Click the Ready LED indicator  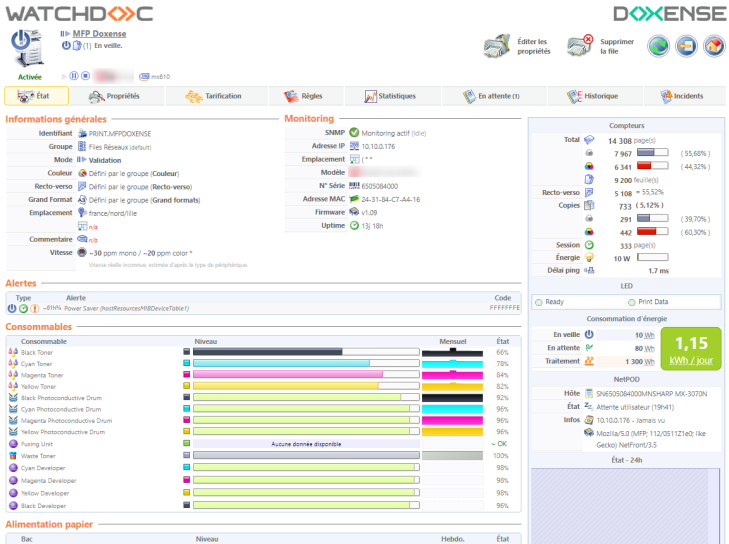click(x=553, y=301)
